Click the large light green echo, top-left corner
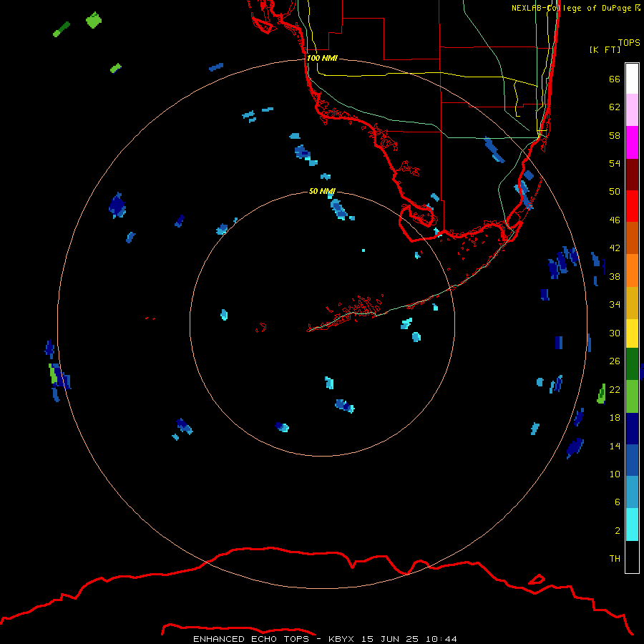Viewport: 644px width, 644px height. coord(94,20)
